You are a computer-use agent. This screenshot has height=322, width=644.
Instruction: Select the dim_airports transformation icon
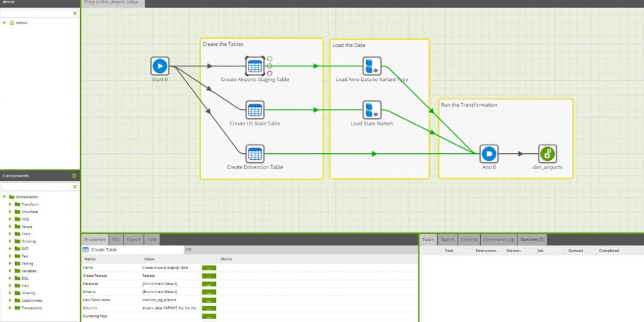click(x=547, y=153)
